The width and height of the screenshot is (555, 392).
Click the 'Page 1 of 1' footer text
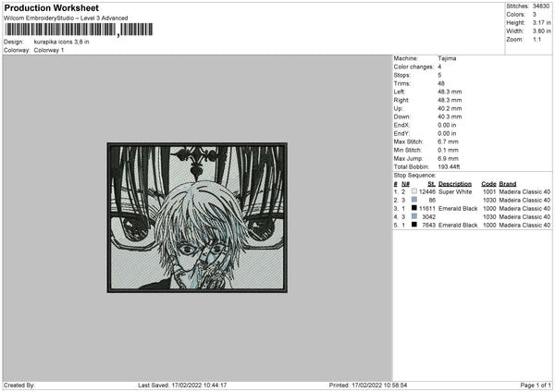[536, 385]
